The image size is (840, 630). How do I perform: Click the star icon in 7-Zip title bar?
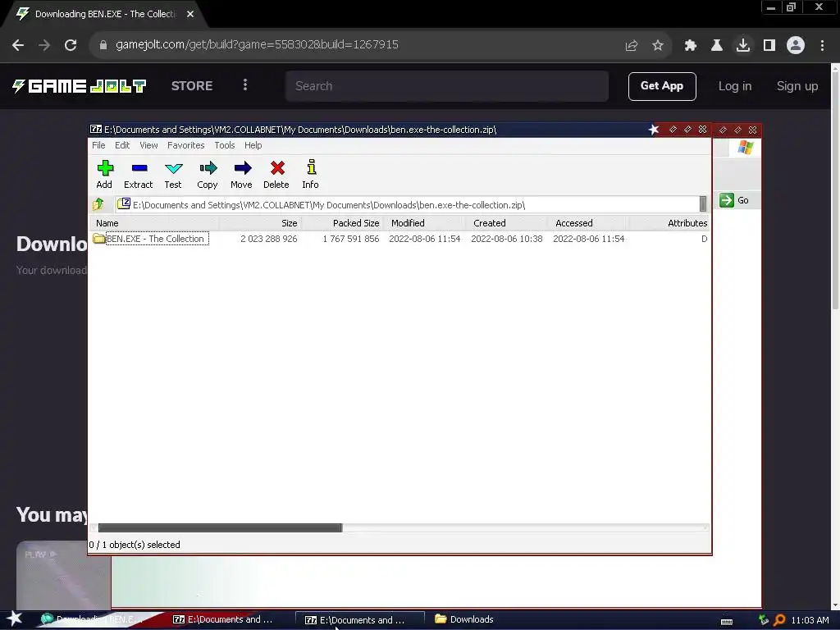[x=654, y=130]
